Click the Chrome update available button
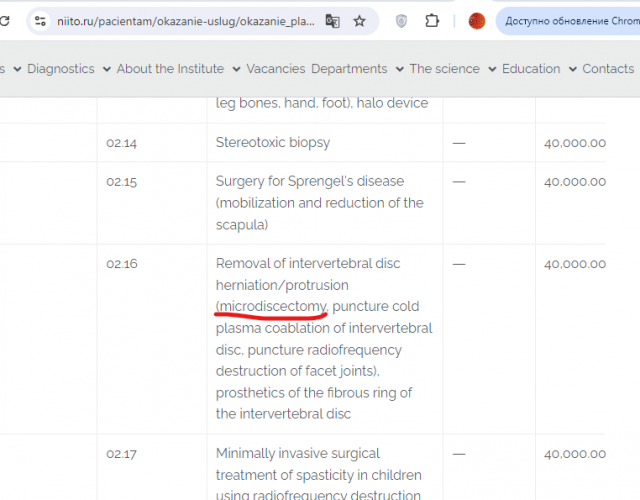This screenshot has width=640, height=500. 570,20
